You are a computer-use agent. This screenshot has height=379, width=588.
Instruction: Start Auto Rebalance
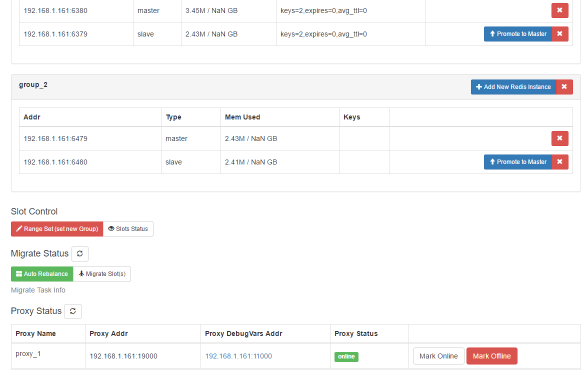(42, 273)
